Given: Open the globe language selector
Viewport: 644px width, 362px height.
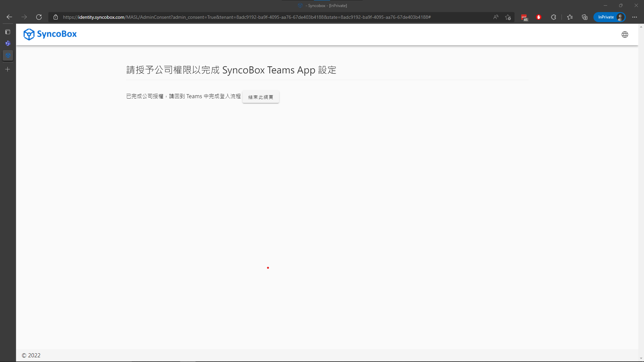Looking at the screenshot, I should tap(625, 35).
